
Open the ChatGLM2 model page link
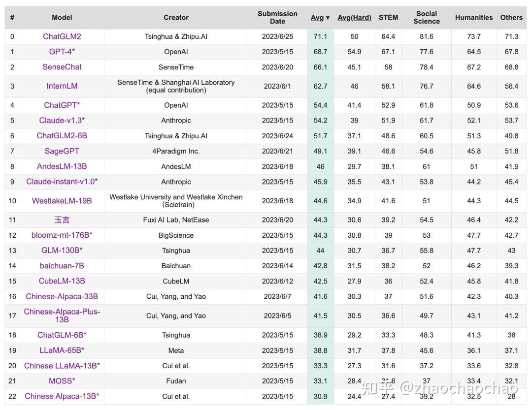coord(62,36)
